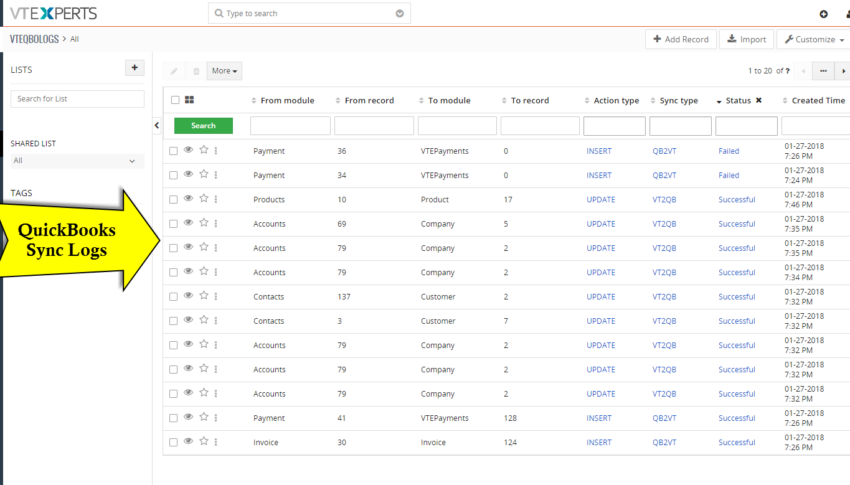Image resolution: width=850 pixels, height=485 pixels.
Task: Click the record count question mark
Action: pos(787,71)
